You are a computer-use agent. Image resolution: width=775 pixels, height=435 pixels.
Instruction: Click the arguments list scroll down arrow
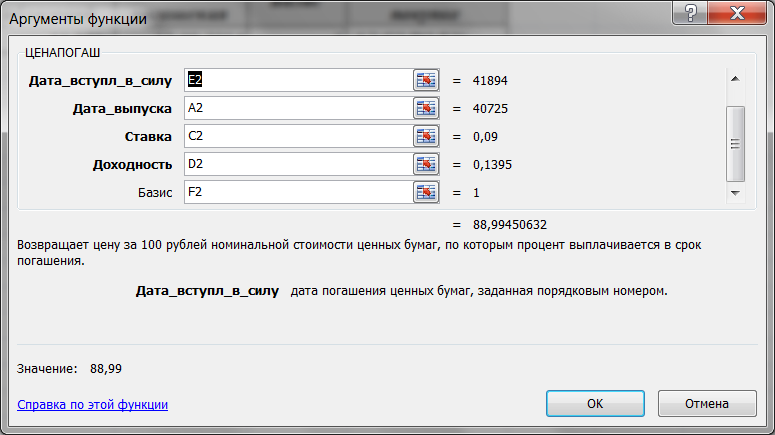(735, 193)
